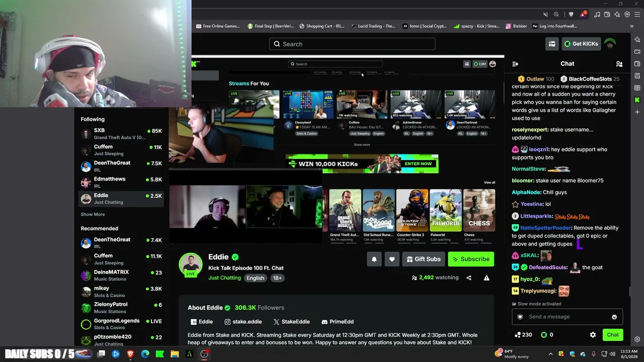Open the zoom magnifier icon in the address bar
Screen dimensions: 644x362
pos(556,15)
